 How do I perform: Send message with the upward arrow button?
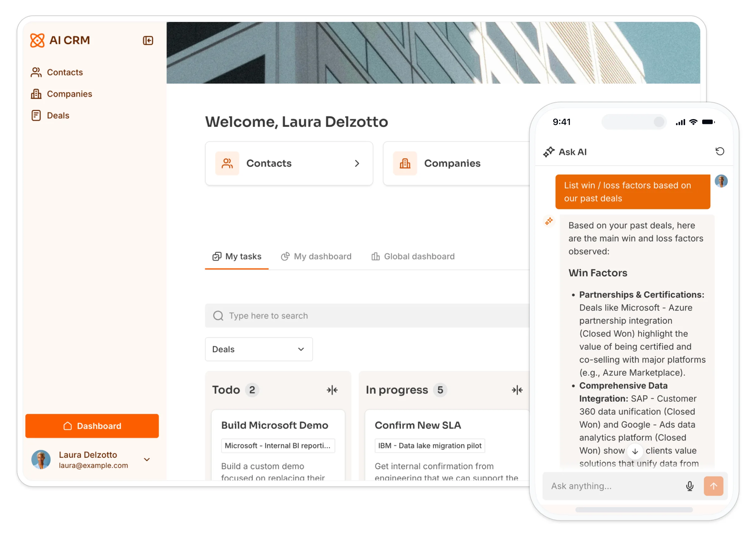point(713,486)
